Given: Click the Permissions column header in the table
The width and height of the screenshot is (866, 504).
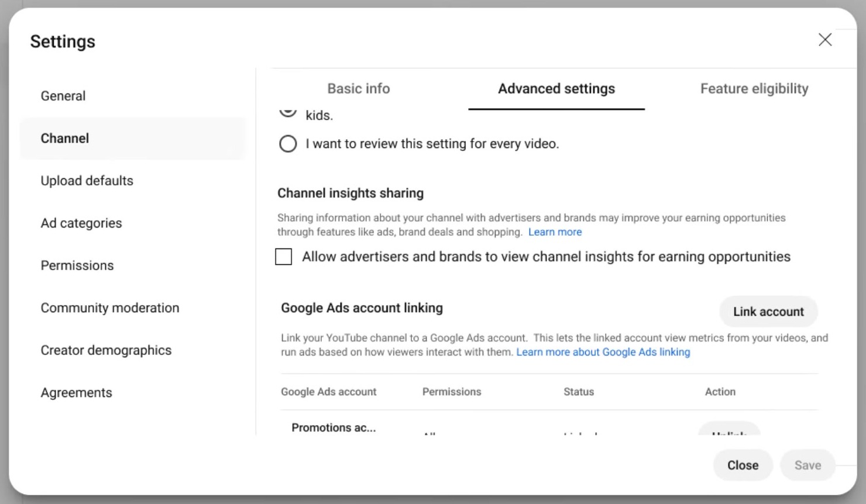Looking at the screenshot, I should pyautogui.click(x=452, y=392).
